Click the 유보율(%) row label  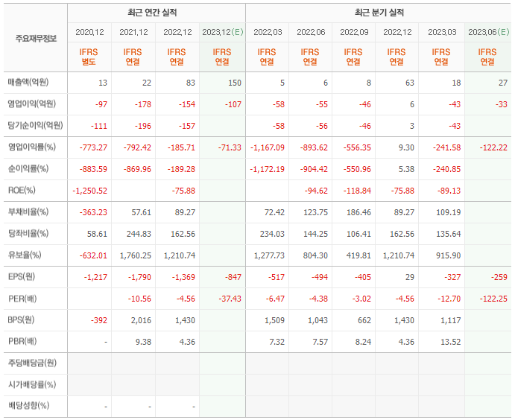[25, 255]
